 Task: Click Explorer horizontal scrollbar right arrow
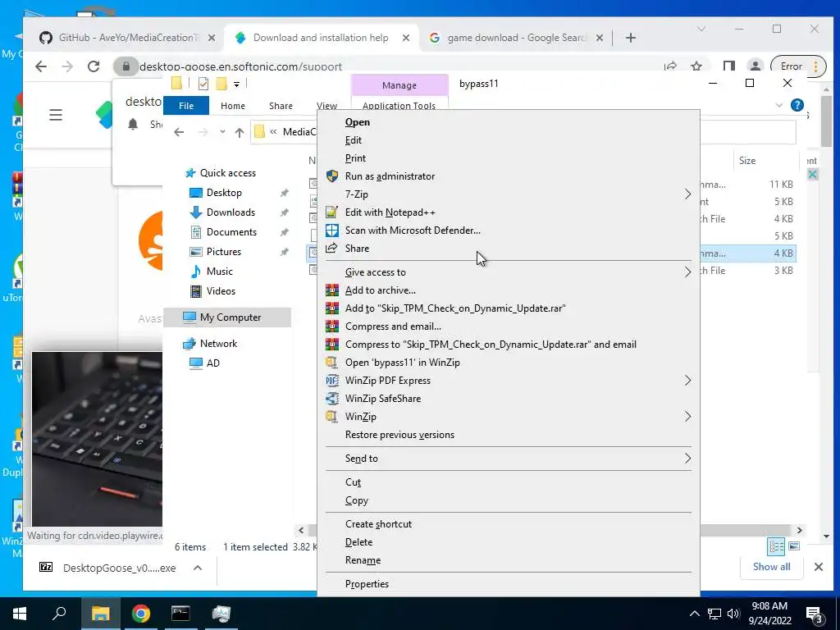click(799, 531)
